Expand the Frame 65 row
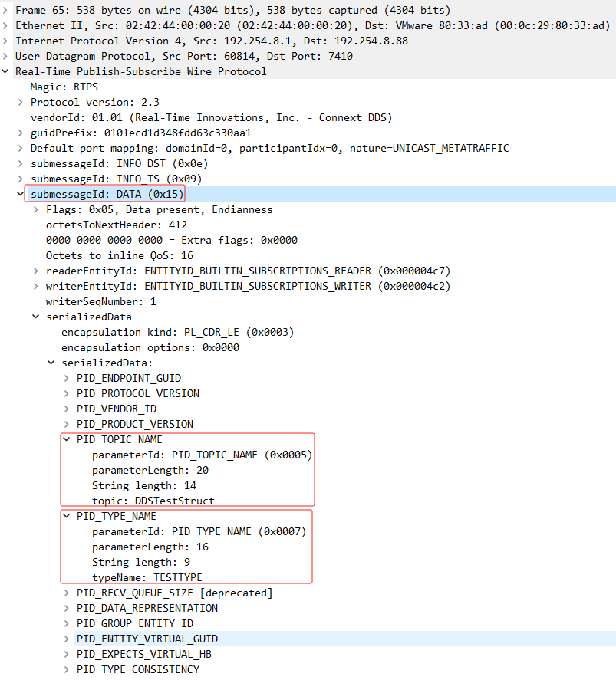This screenshot has height=680, width=616. (x=6, y=10)
